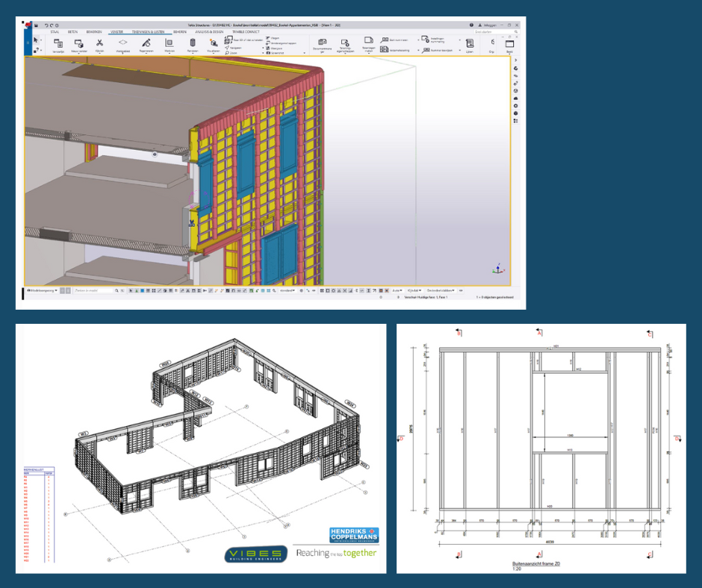Click the Regenereren redraw icon

coord(146,45)
